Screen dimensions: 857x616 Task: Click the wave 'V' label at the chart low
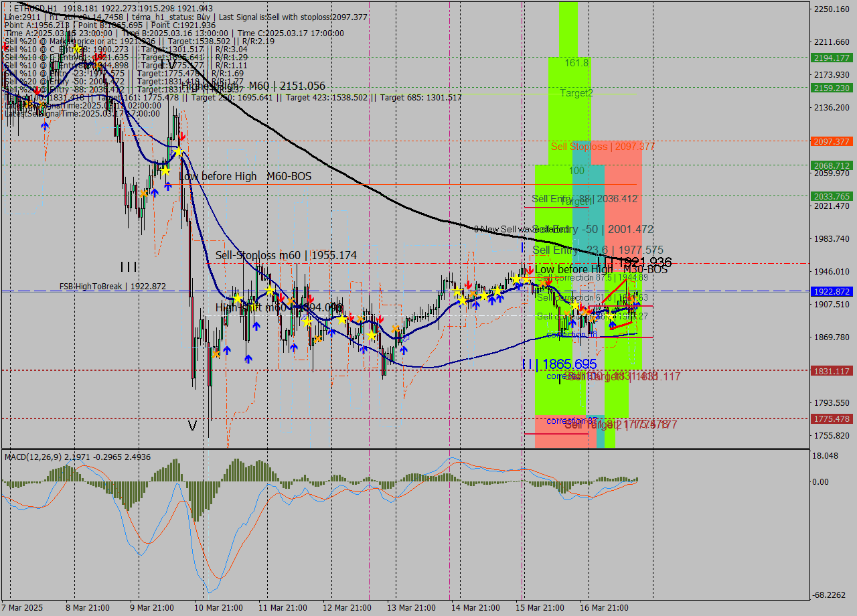[192, 426]
